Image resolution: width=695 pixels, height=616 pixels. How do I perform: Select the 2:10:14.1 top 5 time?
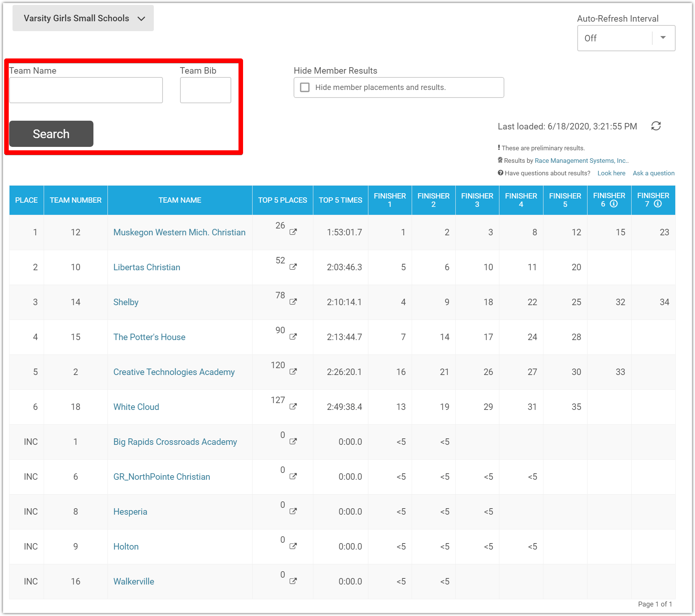point(344,302)
